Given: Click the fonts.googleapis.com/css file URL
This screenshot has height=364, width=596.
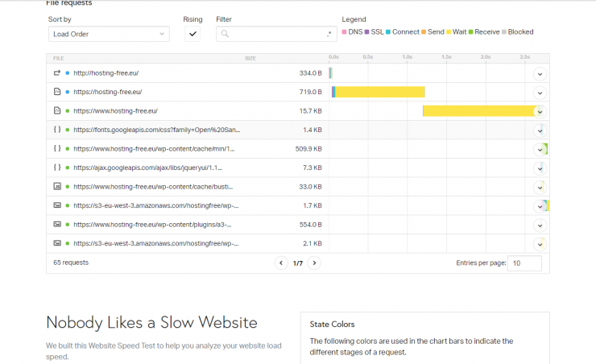Looking at the screenshot, I should [156, 130].
